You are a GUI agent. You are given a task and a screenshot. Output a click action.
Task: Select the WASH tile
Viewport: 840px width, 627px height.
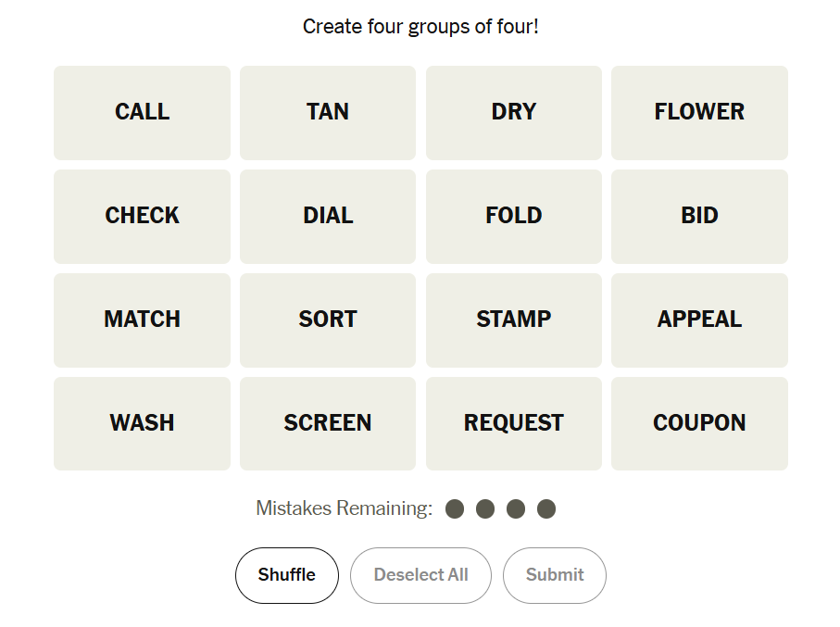pos(142,423)
